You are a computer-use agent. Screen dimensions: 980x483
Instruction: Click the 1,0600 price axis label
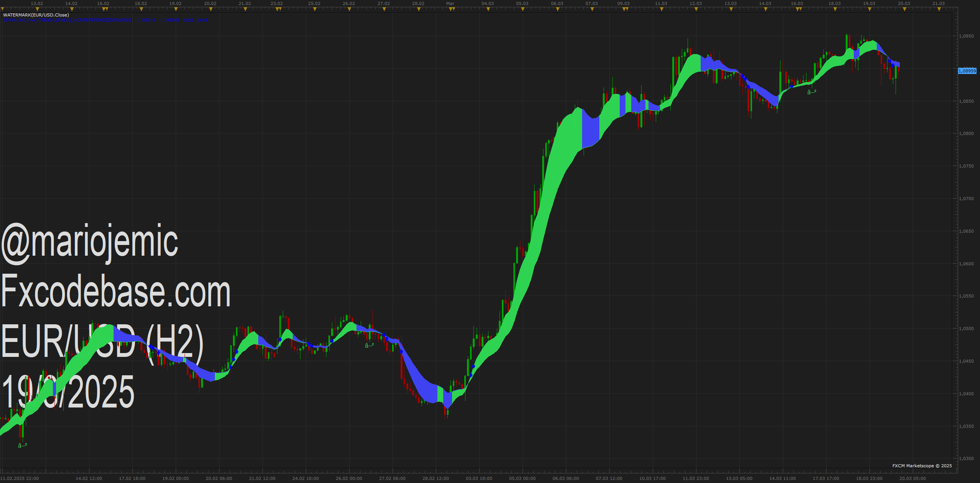click(x=966, y=264)
